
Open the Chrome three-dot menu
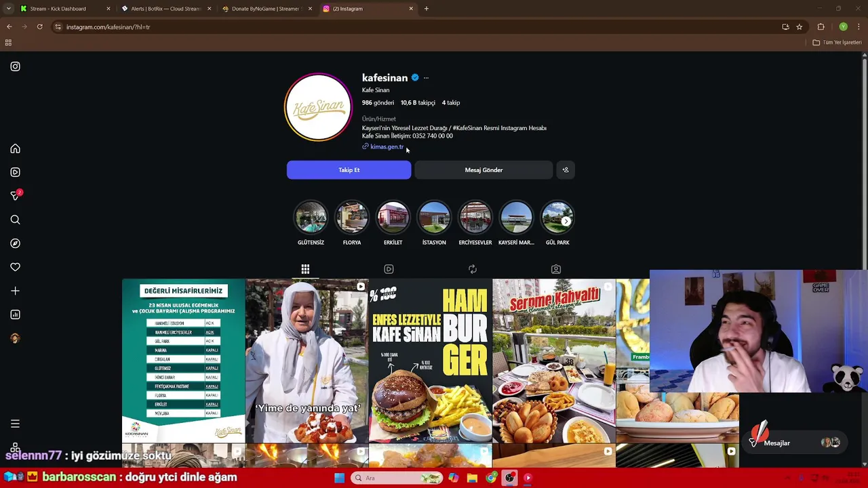pos(859,27)
